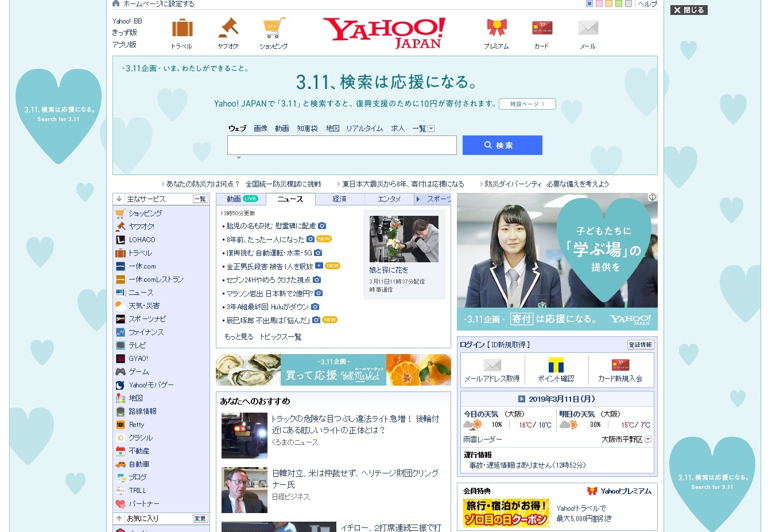
Task: Click the ポイント確認 T-point icon
Action: (556, 365)
